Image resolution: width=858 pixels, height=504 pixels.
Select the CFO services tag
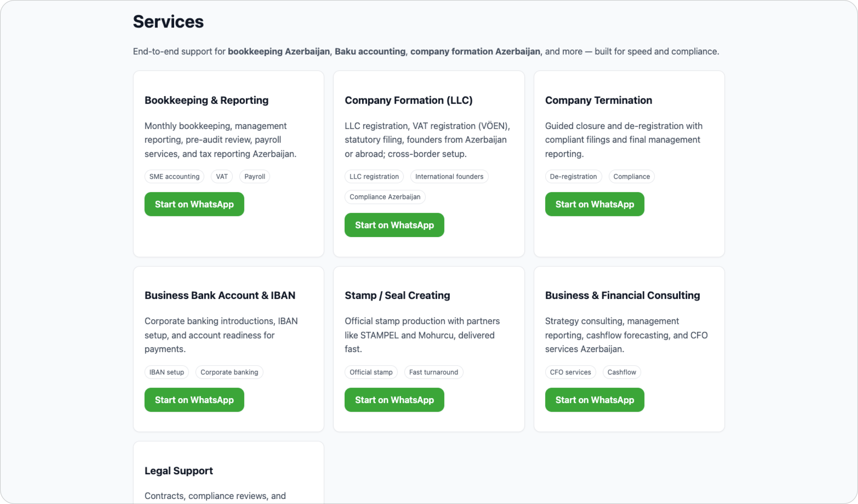[570, 372]
